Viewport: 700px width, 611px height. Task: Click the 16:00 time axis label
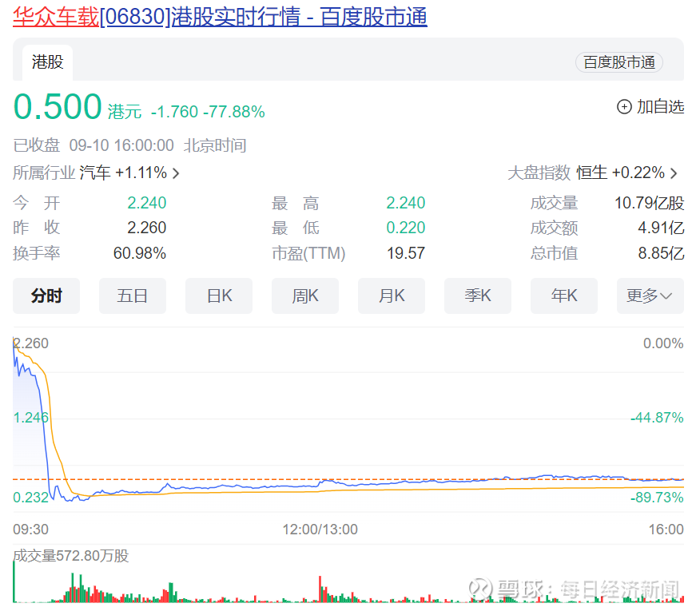pos(666,530)
